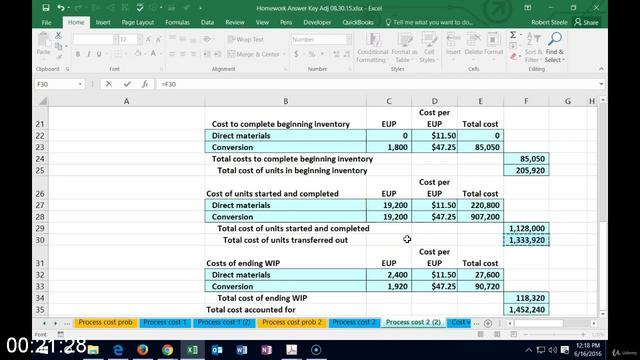Collapse the ribbon

pyautogui.click(x=601, y=69)
